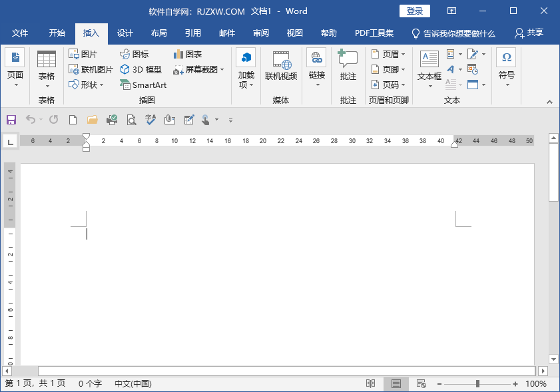Switch to the Design ribbon tab
The width and height of the screenshot is (560, 392).
tap(125, 33)
